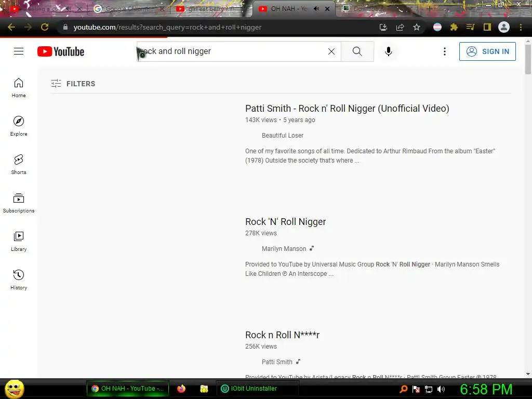Open IObit Uninstaller from the taskbar
The image size is (532, 399).
(x=258, y=389)
